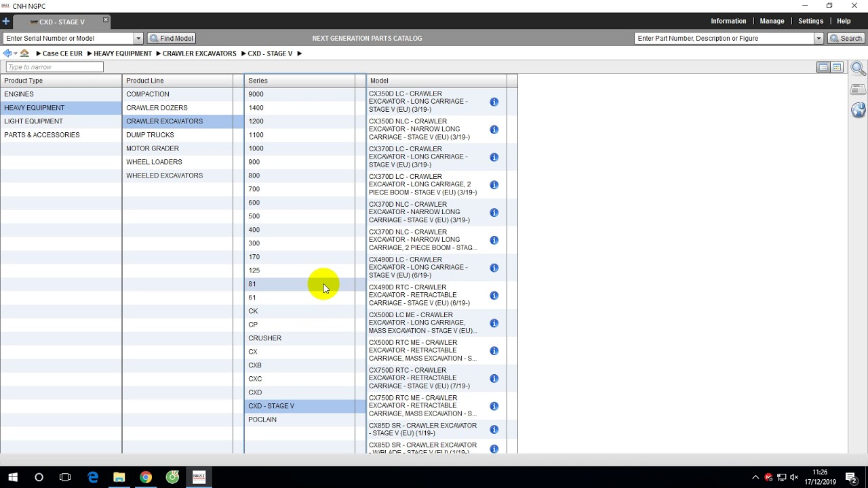Select PARTS & ACCESSORIES product type

coord(61,135)
